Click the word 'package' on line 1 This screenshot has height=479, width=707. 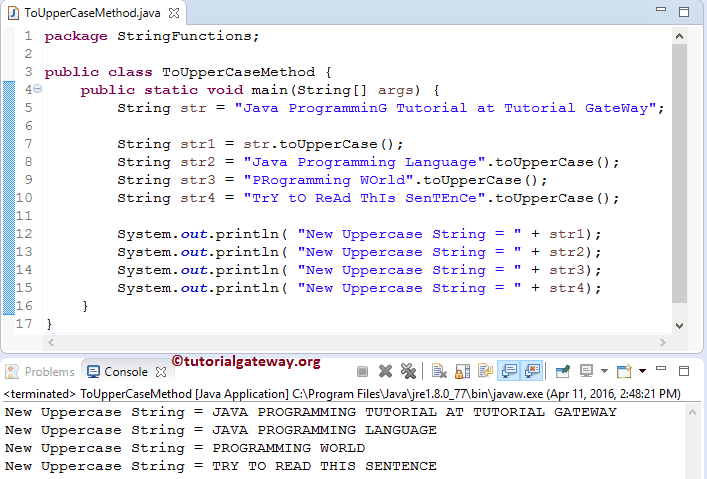[x=76, y=37]
